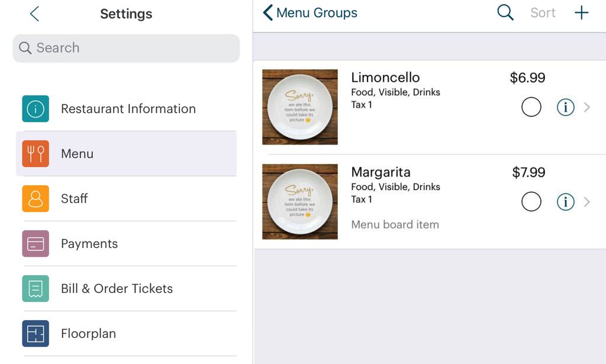Open the Staff settings entry
This screenshot has width=606, height=364.
126,199
